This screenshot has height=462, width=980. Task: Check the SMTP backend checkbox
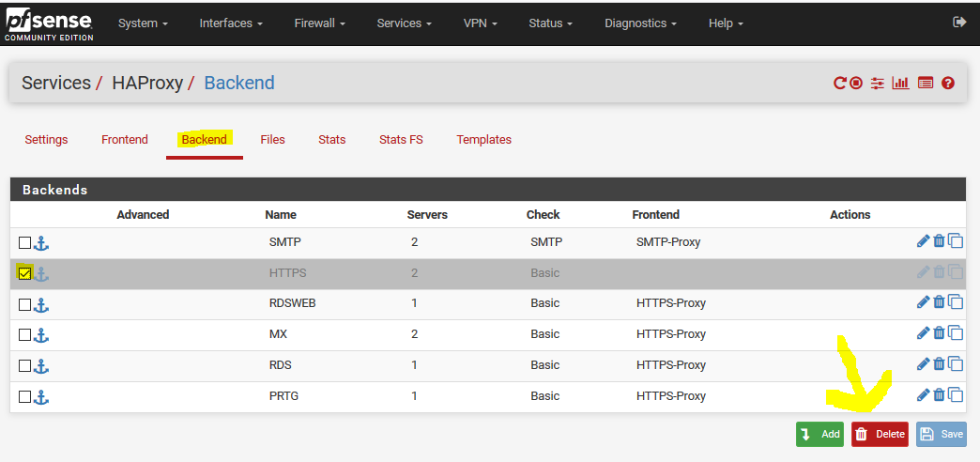(x=24, y=242)
